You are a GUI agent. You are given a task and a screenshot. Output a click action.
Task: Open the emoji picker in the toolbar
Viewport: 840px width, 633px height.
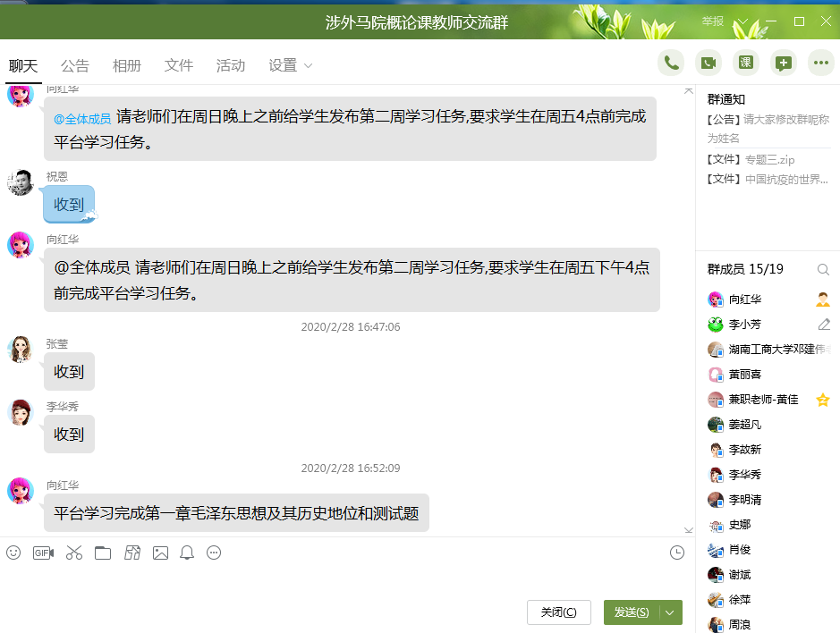pyautogui.click(x=13, y=553)
